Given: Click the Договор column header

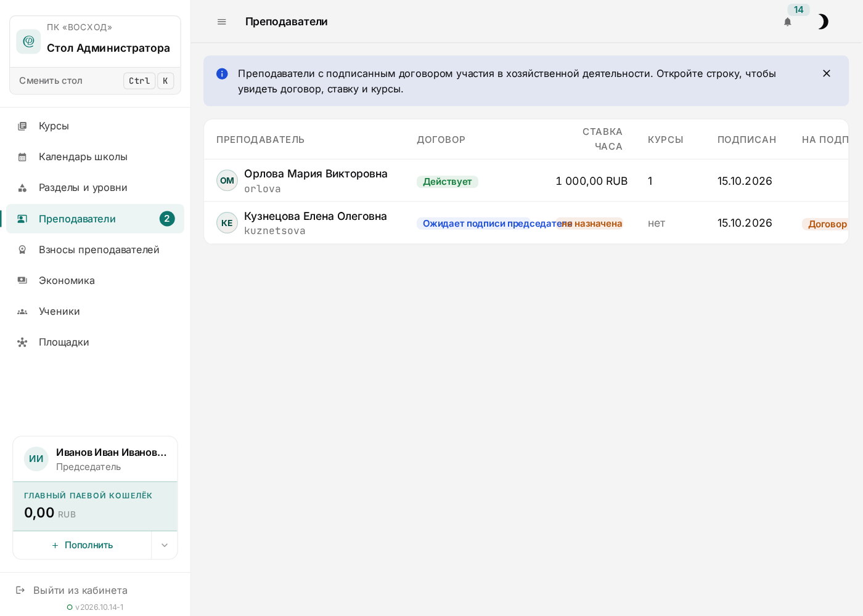Looking at the screenshot, I should click(441, 140).
